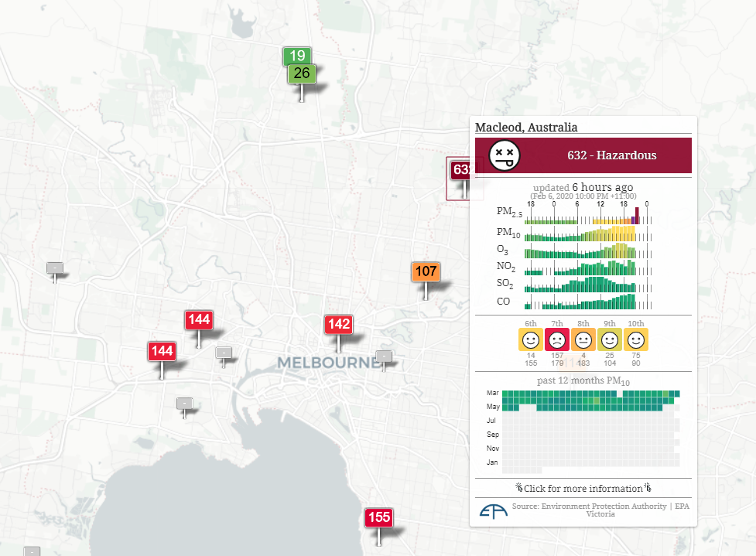Image resolution: width=756 pixels, height=556 pixels.
Task: Click the PM10 pollutant label above O3
Action: 508,234
